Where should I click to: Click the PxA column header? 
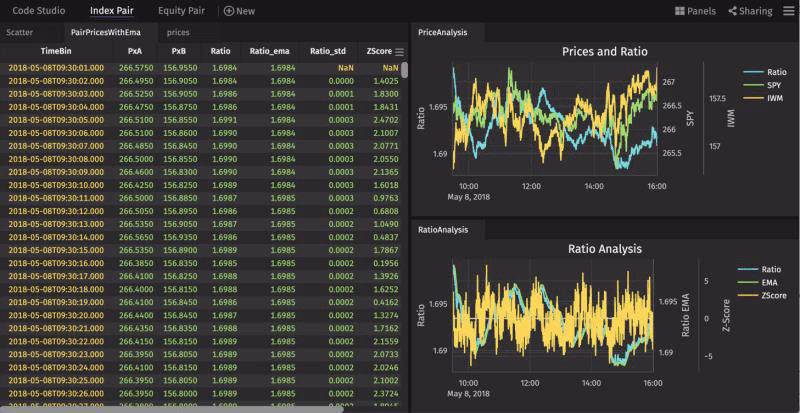135,50
